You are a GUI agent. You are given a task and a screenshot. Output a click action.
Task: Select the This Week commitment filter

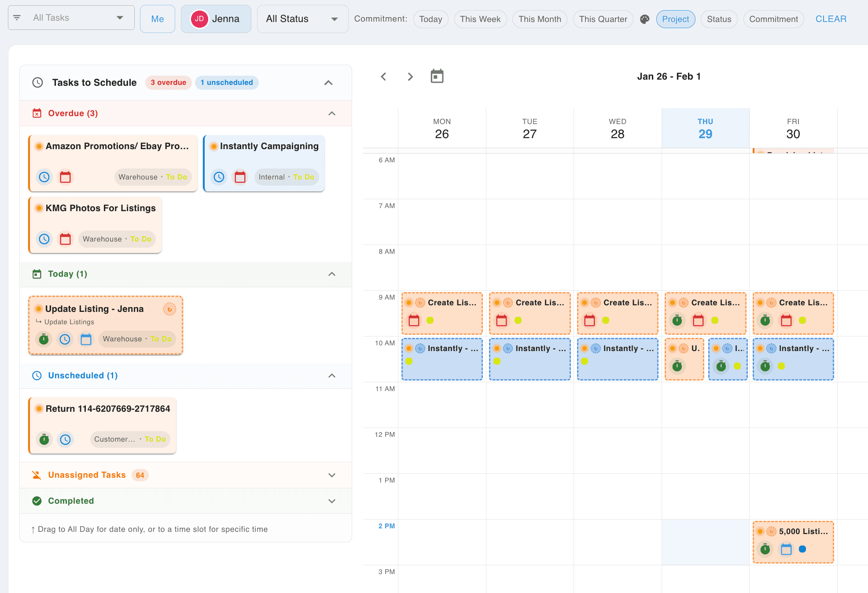coord(480,19)
